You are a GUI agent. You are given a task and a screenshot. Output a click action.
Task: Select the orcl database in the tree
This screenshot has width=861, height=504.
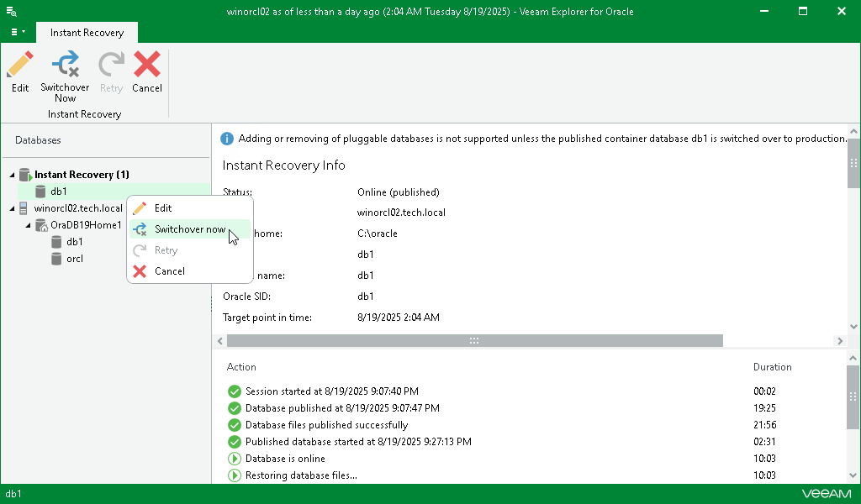(x=72, y=259)
